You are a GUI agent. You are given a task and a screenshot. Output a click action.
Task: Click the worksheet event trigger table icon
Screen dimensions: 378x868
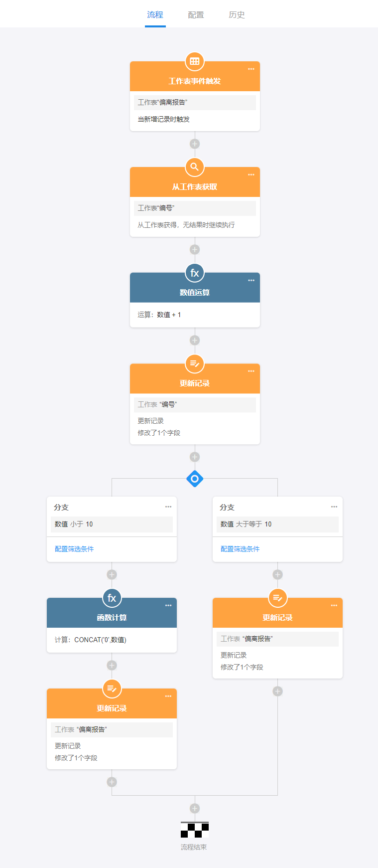click(195, 62)
